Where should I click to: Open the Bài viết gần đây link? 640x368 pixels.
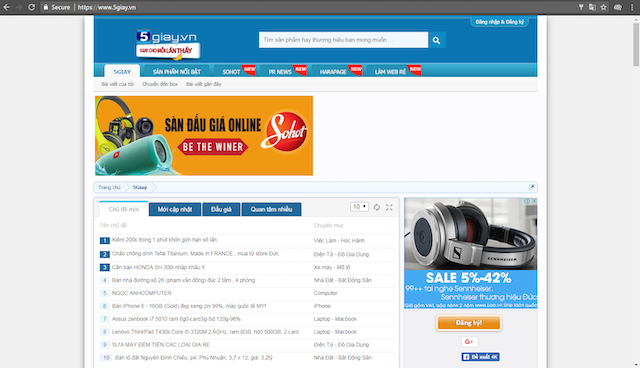(x=204, y=84)
